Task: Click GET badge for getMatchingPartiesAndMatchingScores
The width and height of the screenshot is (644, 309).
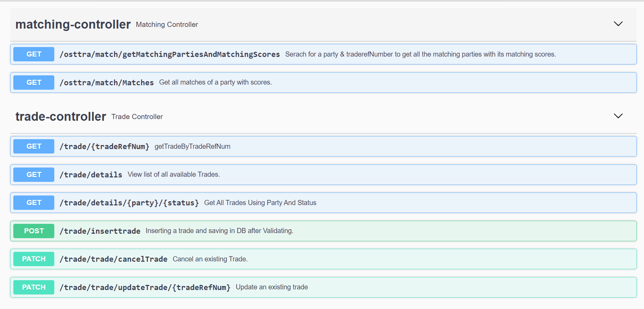Action: tap(34, 54)
